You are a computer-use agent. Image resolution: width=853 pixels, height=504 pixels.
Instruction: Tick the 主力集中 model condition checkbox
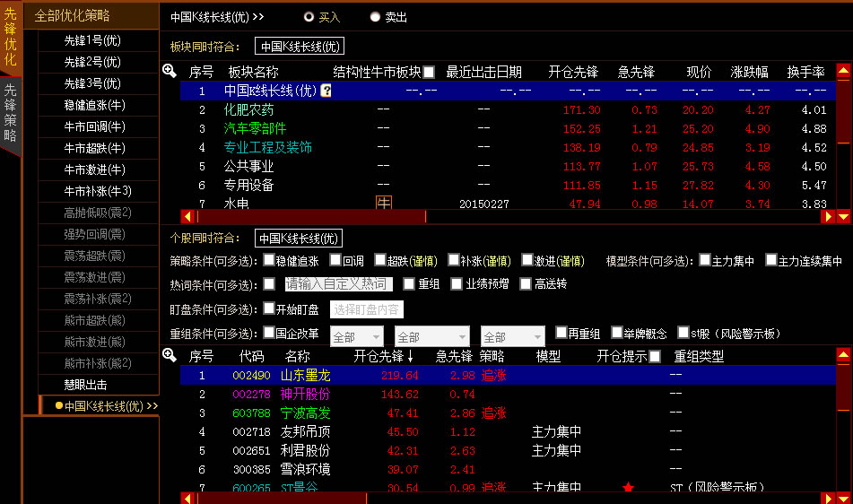tap(705, 261)
